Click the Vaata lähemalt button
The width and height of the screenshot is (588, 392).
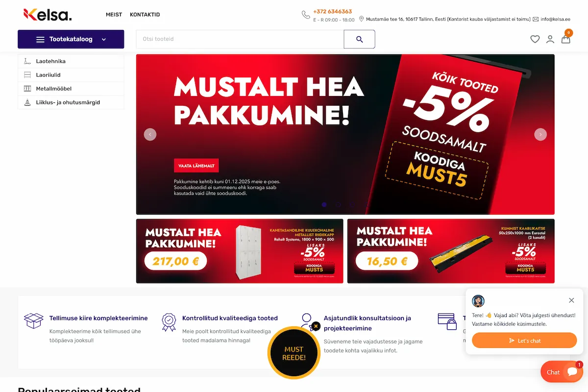[x=196, y=166]
